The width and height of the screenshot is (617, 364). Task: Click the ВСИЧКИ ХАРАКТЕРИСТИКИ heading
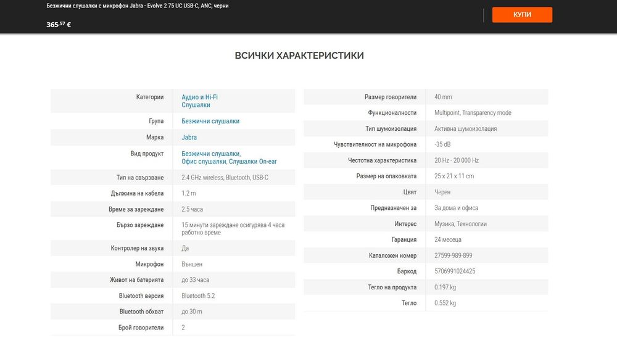299,56
